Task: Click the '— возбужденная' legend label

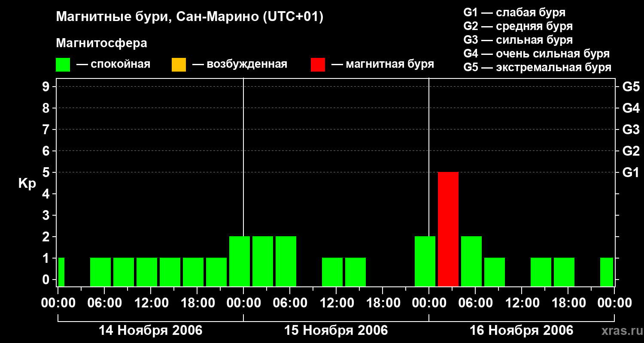Action: coord(240,65)
